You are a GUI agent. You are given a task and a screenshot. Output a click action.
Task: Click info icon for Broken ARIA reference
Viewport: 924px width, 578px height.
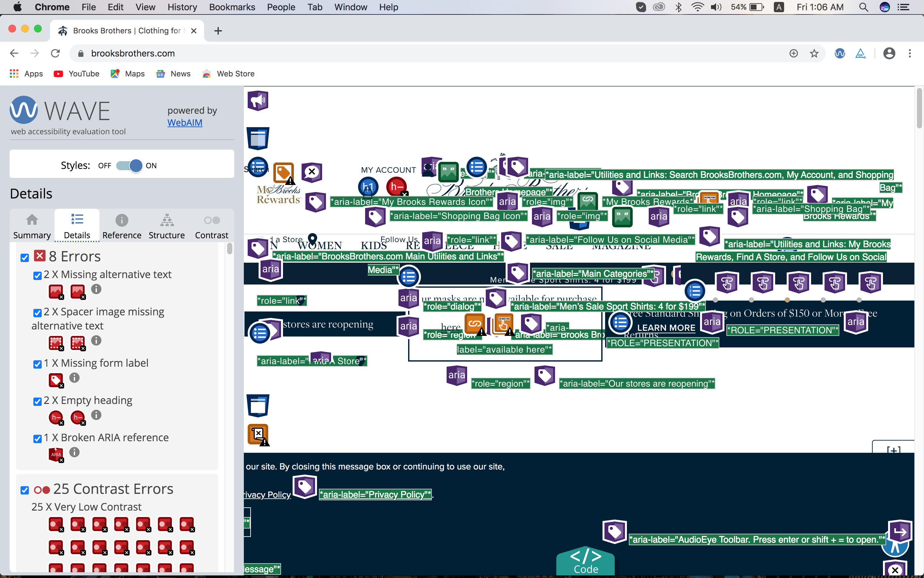click(x=74, y=452)
